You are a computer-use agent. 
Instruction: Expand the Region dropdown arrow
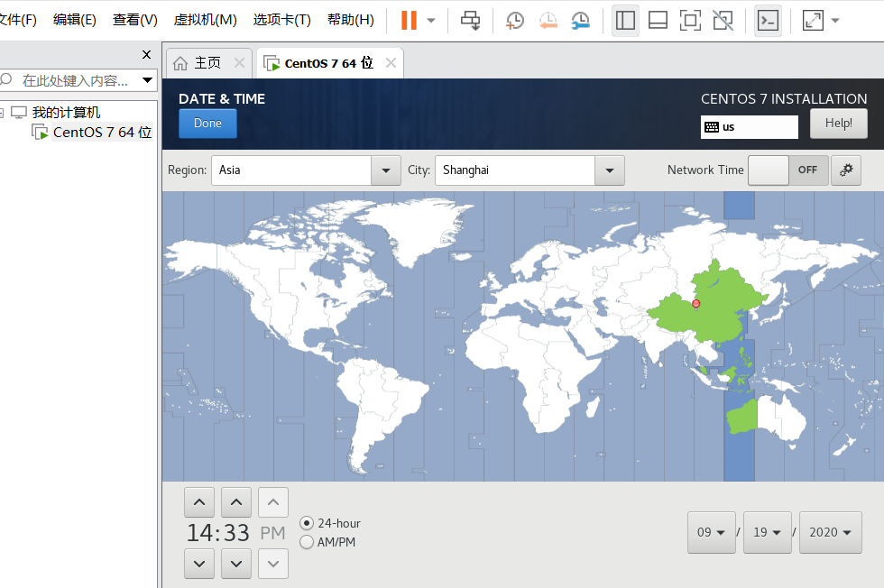pyautogui.click(x=386, y=170)
